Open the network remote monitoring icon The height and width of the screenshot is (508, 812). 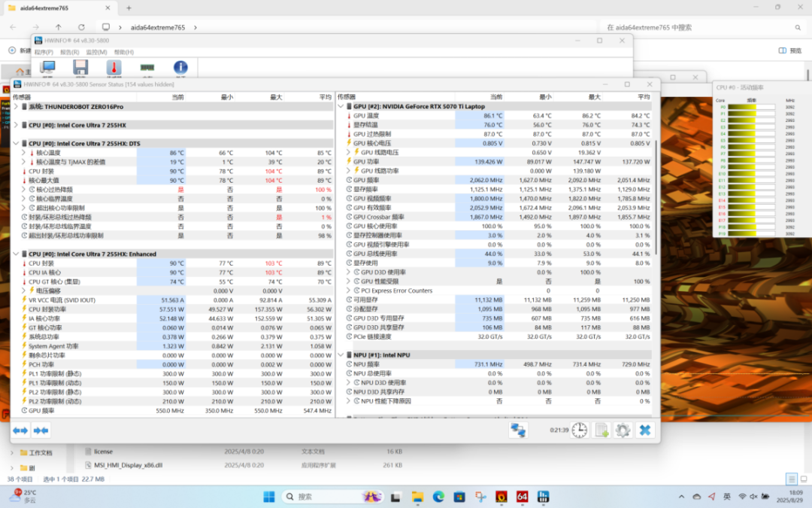[518, 430]
